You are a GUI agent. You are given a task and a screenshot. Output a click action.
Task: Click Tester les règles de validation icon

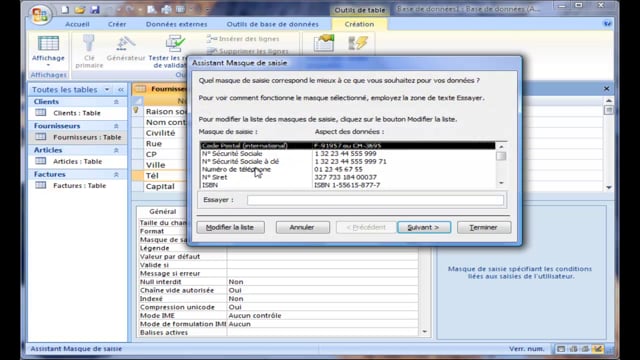(x=176, y=43)
